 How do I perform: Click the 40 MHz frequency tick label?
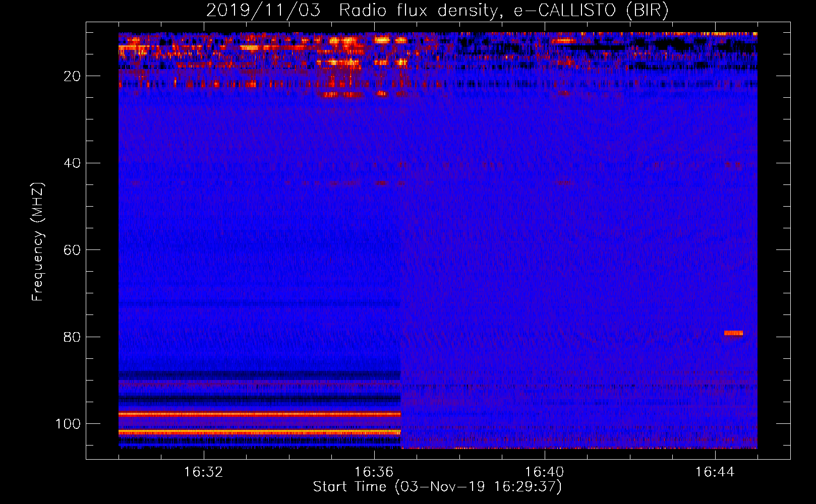pyautogui.click(x=72, y=163)
